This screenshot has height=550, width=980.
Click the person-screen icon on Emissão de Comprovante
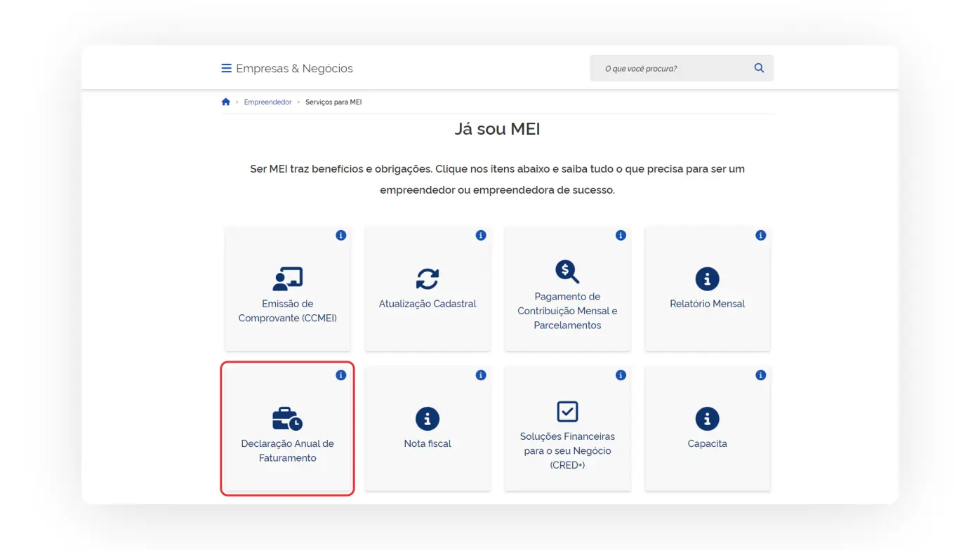pyautogui.click(x=287, y=278)
